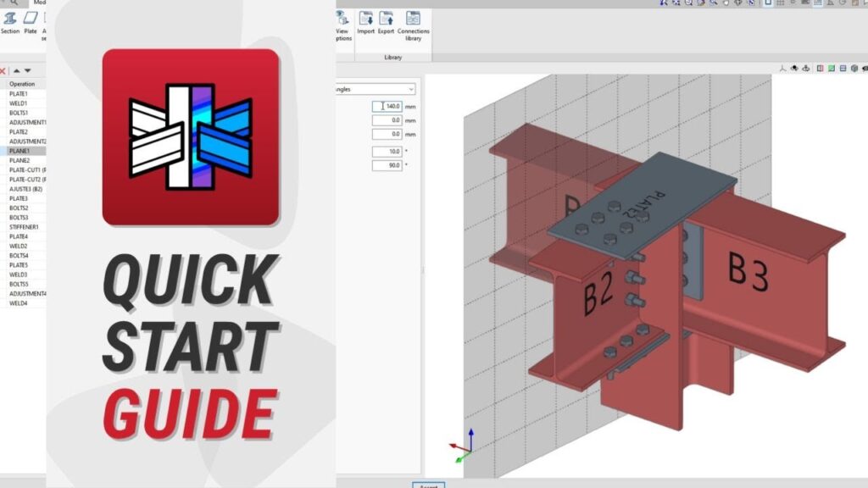Click the Import library icon
Image resolution: width=868 pixels, height=488 pixels.
[365, 22]
